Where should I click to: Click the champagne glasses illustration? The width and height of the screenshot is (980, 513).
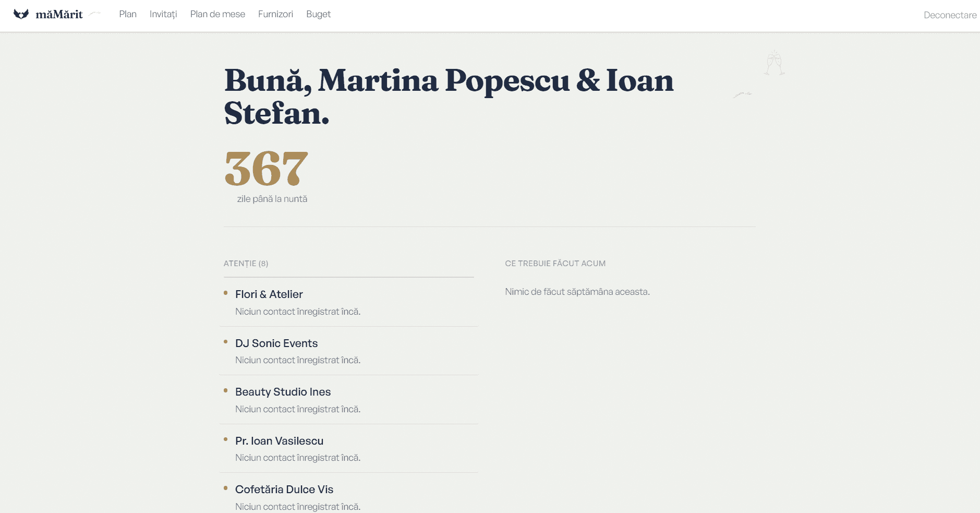pyautogui.click(x=775, y=63)
